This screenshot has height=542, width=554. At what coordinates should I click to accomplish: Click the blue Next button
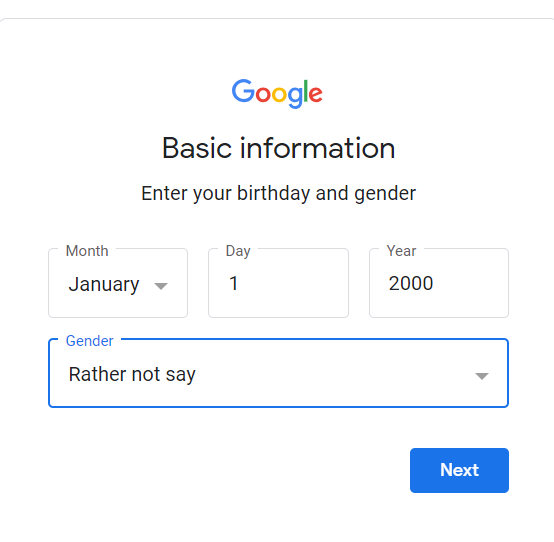(459, 470)
